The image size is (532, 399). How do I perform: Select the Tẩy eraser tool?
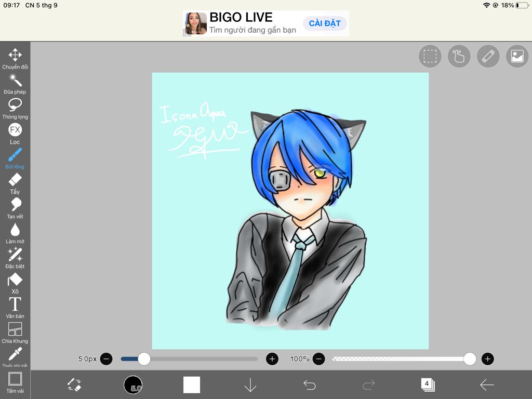tap(15, 183)
